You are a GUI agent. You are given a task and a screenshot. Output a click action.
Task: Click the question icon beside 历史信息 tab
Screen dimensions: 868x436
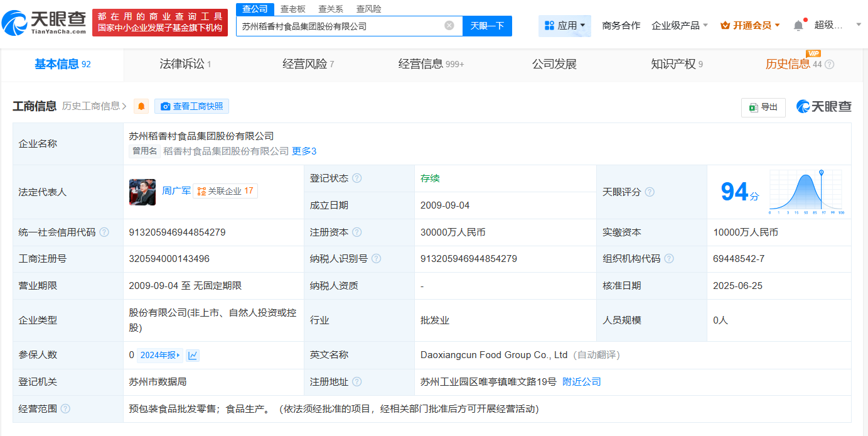(830, 65)
